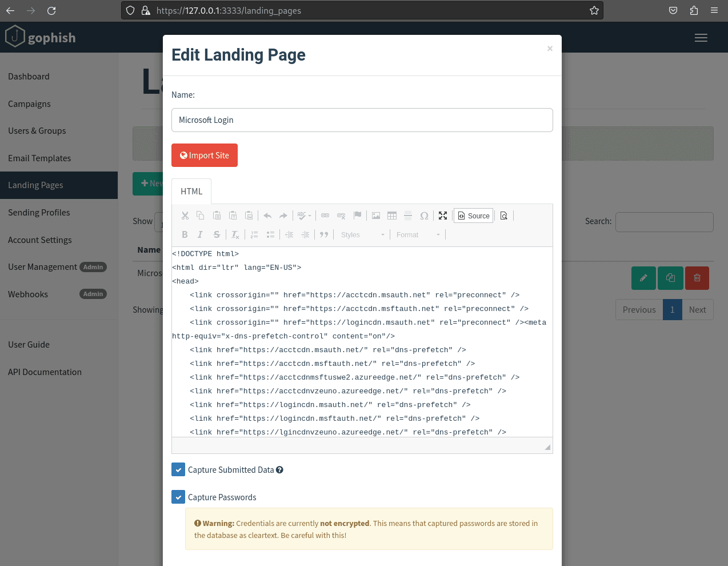
Task: Toggle the hamburger navigation menu
Action: [701, 38]
